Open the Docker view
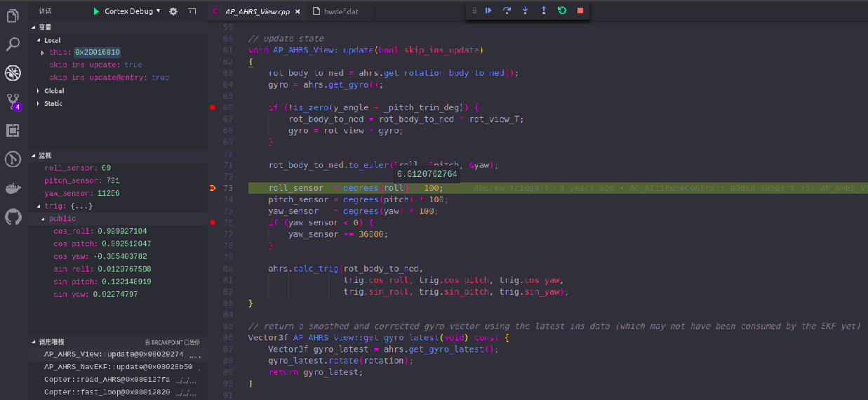The width and height of the screenshot is (868, 400). tap(13, 188)
